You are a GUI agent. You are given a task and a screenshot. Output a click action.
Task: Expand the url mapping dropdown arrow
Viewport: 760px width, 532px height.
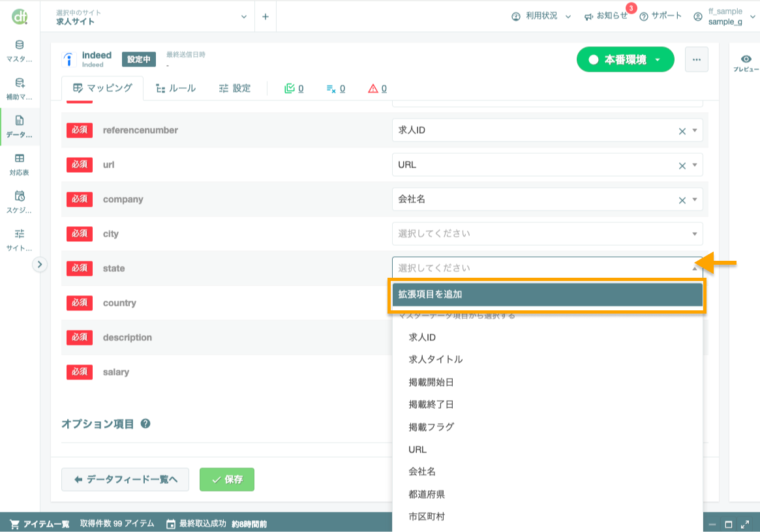[695, 165]
